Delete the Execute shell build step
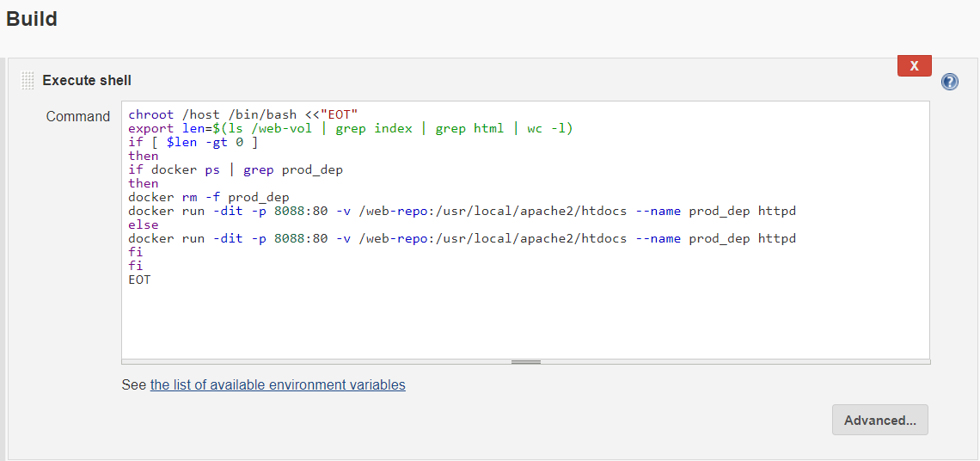The image size is (980, 461). click(x=915, y=65)
